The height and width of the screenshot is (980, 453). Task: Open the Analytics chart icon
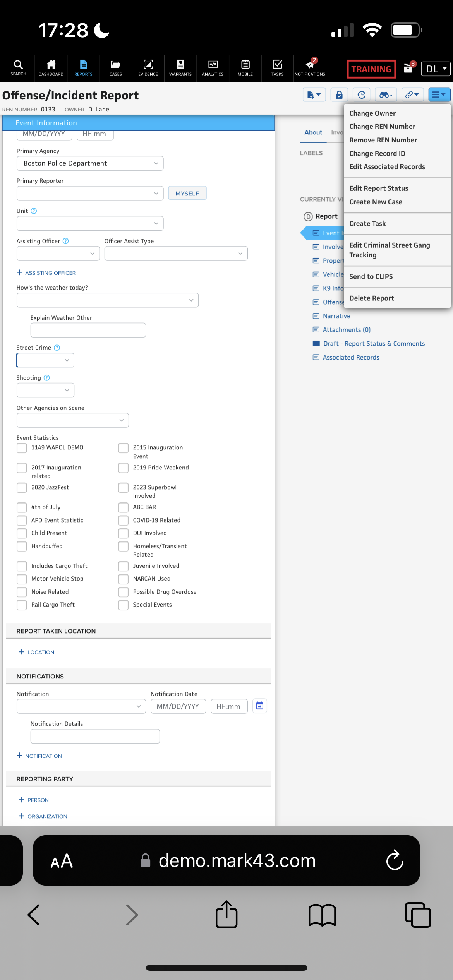213,68
